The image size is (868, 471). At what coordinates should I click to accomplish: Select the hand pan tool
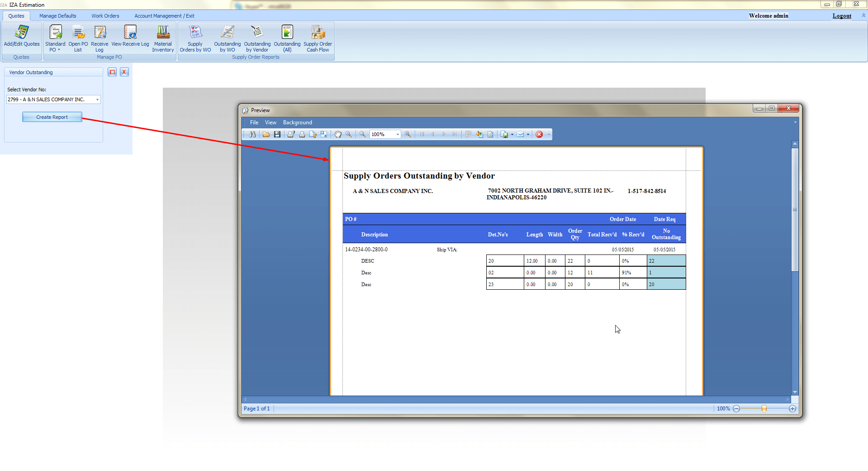tap(338, 134)
